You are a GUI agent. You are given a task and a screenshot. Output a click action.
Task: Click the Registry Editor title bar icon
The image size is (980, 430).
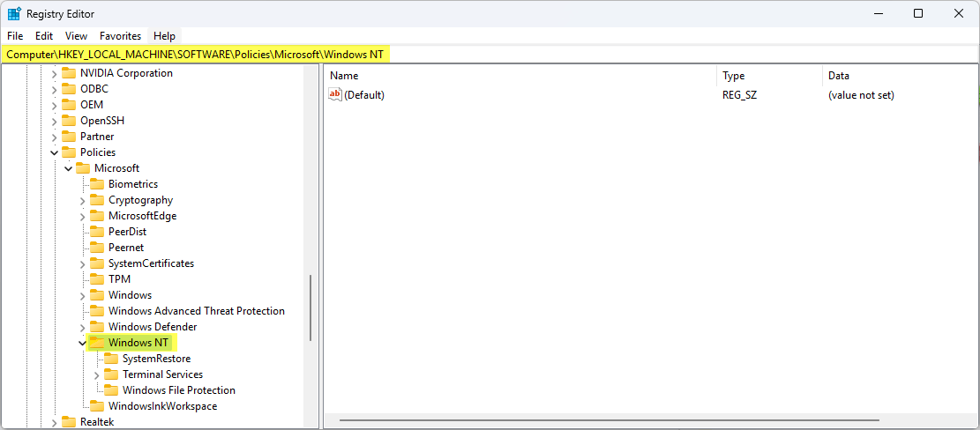[x=14, y=14]
